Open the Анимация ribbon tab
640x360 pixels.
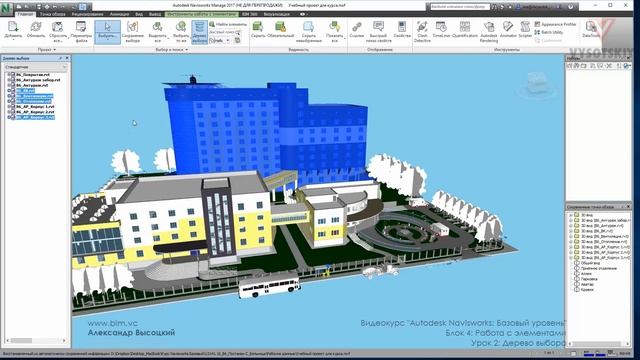(x=119, y=14)
